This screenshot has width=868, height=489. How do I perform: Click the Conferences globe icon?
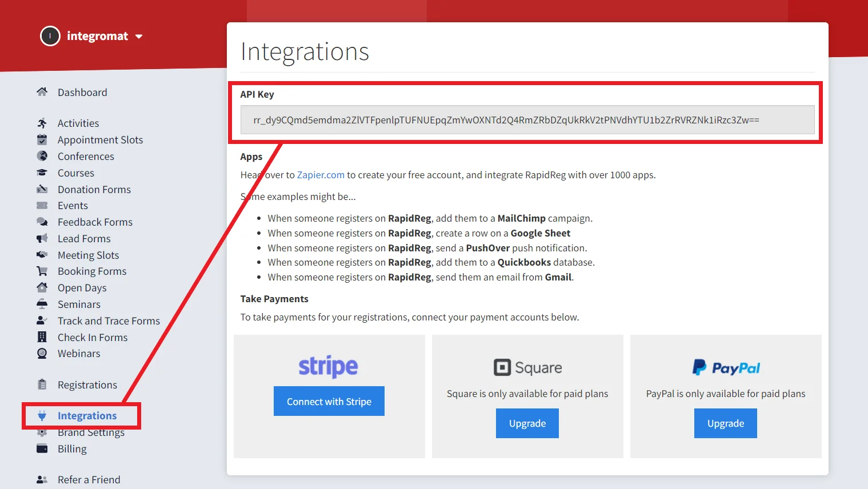pyautogui.click(x=42, y=156)
